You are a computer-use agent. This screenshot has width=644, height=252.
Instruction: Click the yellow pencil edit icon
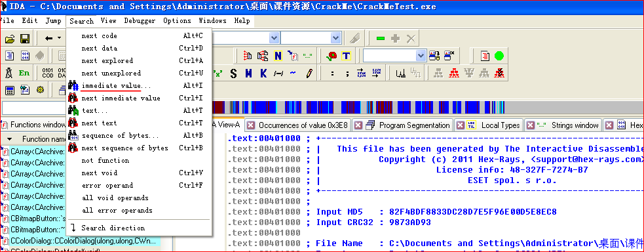309,73
